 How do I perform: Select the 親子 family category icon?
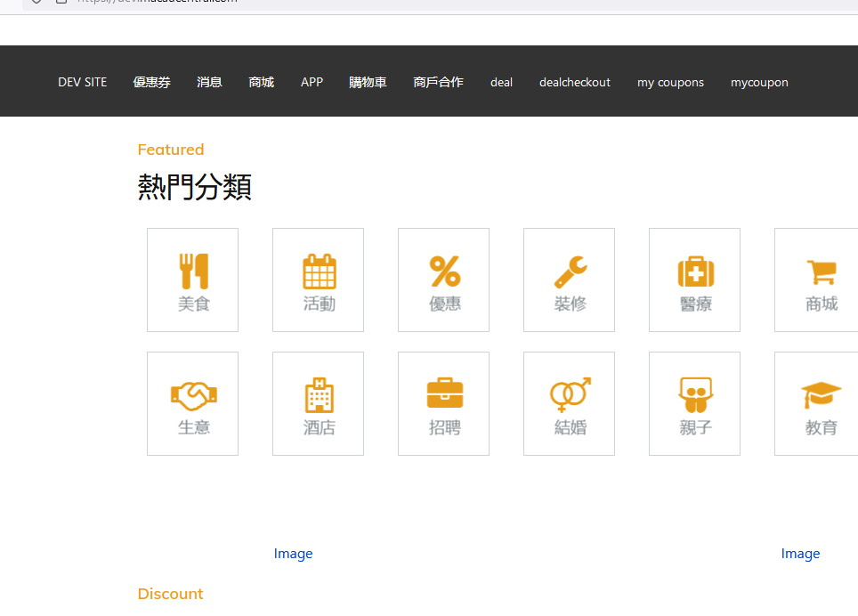click(x=695, y=394)
